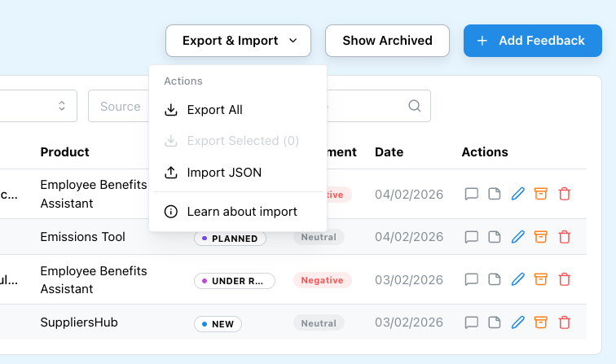Image resolution: width=616 pixels, height=364 pixels.
Task: Expand the filter selector with up-down arrows
Action: tap(61, 106)
